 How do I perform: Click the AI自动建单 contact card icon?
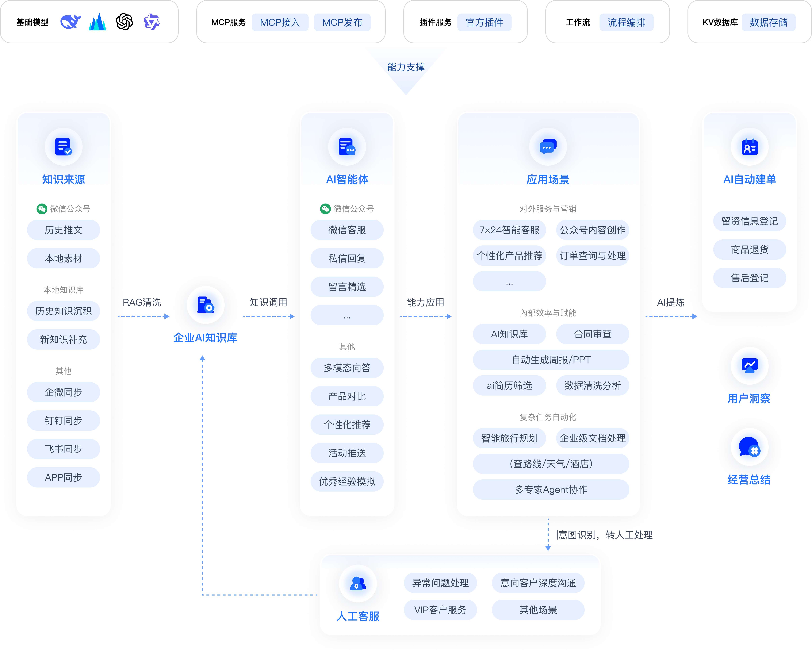pyautogui.click(x=749, y=147)
